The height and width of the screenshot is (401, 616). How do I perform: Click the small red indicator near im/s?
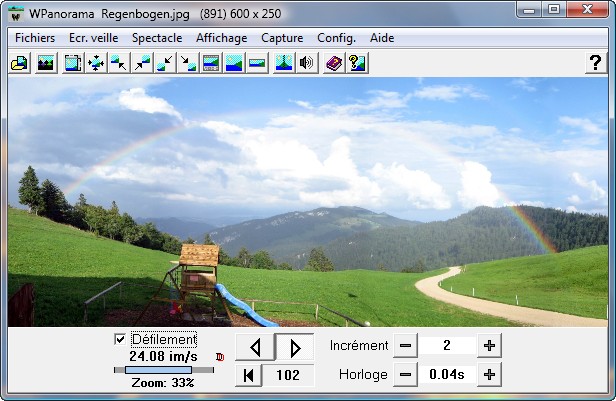click(x=220, y=357)
